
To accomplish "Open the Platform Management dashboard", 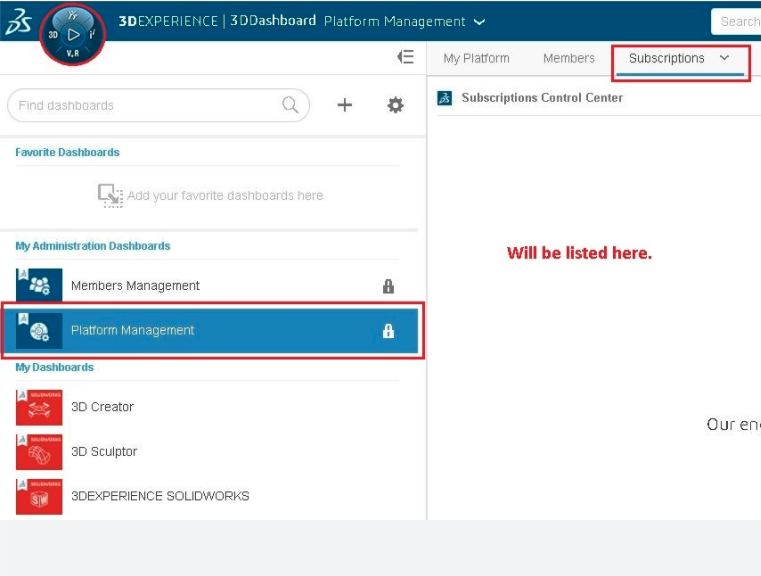I will pyautogui.click(x=210, y=330).
